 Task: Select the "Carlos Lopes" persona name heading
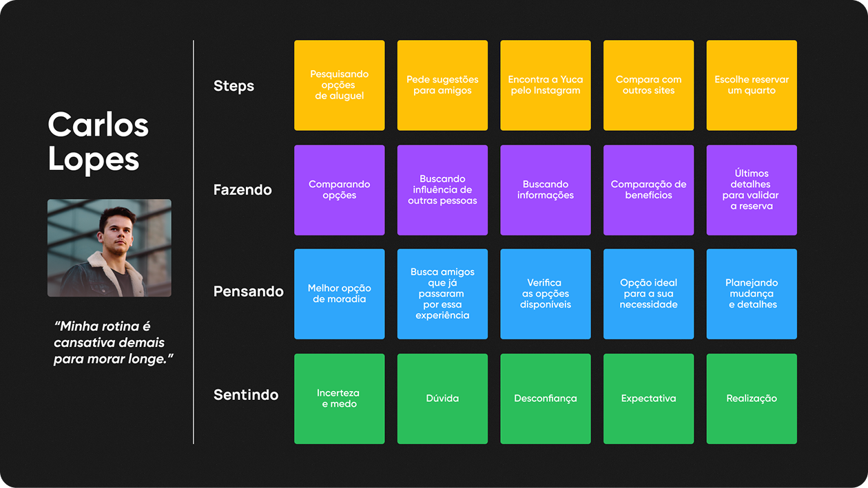point(99,142)
